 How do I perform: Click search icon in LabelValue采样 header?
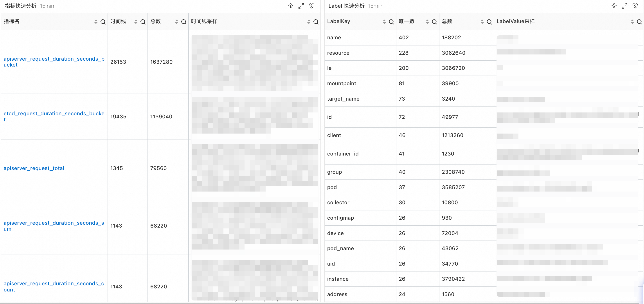pos(639,22)
